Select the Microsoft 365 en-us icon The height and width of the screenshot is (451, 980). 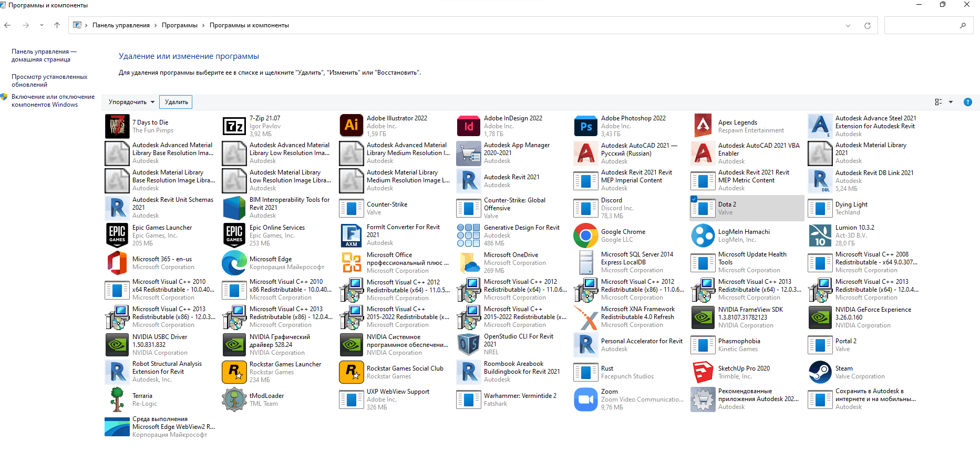tap(117, 263)
